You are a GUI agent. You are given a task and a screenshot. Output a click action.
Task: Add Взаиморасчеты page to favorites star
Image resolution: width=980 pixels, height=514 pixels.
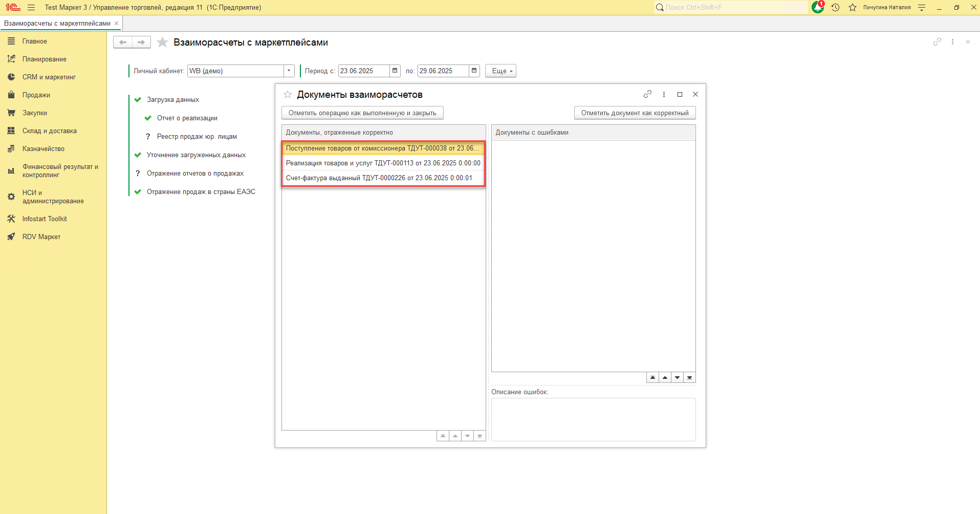(162, 42)
